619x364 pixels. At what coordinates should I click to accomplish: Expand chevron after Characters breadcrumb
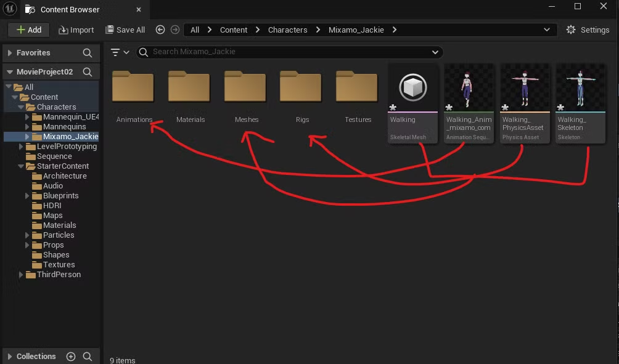click(318, 30)
